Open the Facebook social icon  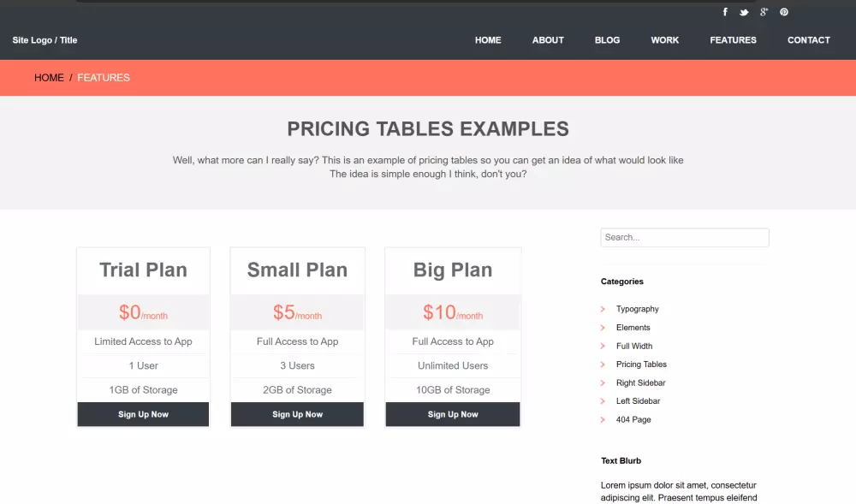725,12
